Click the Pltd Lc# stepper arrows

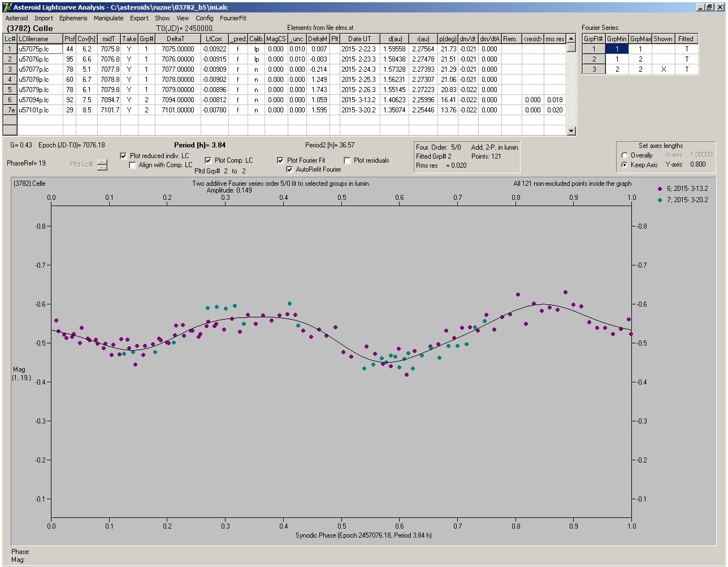pos(102,165)
